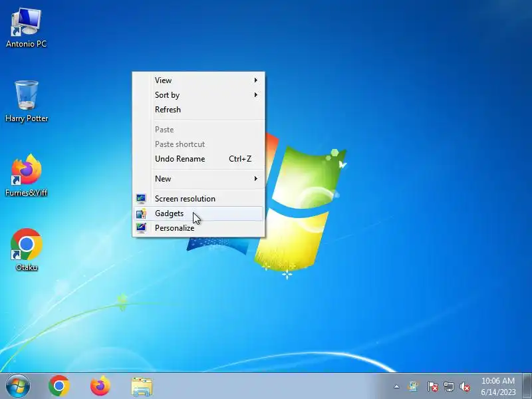Click the muted volume speaker icon
The image size is (532, 399).
tap(465, 386)
